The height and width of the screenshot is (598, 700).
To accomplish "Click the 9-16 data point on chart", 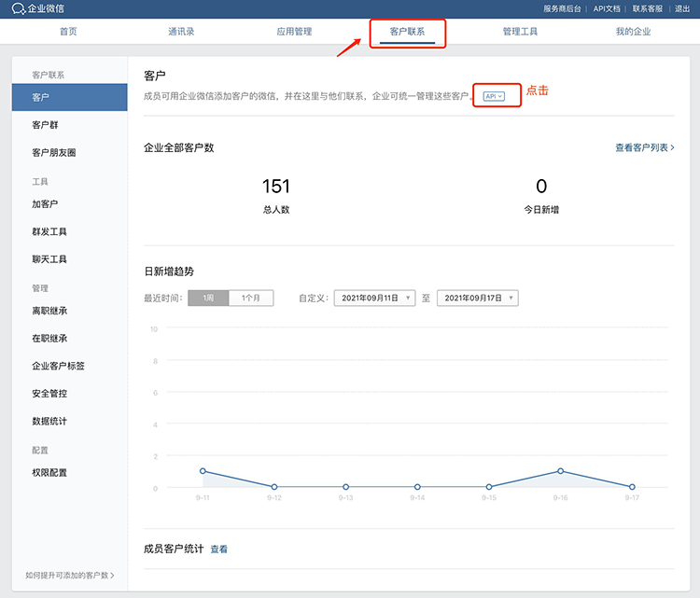I will tap(560, 471).
